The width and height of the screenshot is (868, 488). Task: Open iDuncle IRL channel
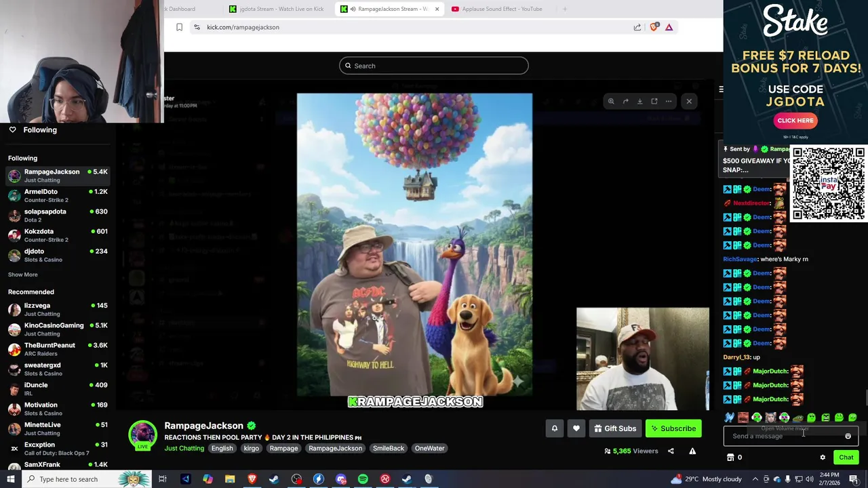point(58,388)
